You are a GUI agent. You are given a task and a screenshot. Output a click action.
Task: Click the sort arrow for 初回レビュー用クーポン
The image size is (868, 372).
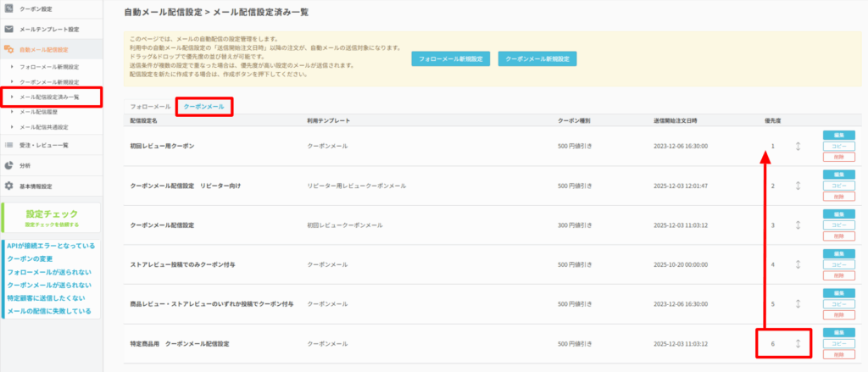tap(798, 146)
